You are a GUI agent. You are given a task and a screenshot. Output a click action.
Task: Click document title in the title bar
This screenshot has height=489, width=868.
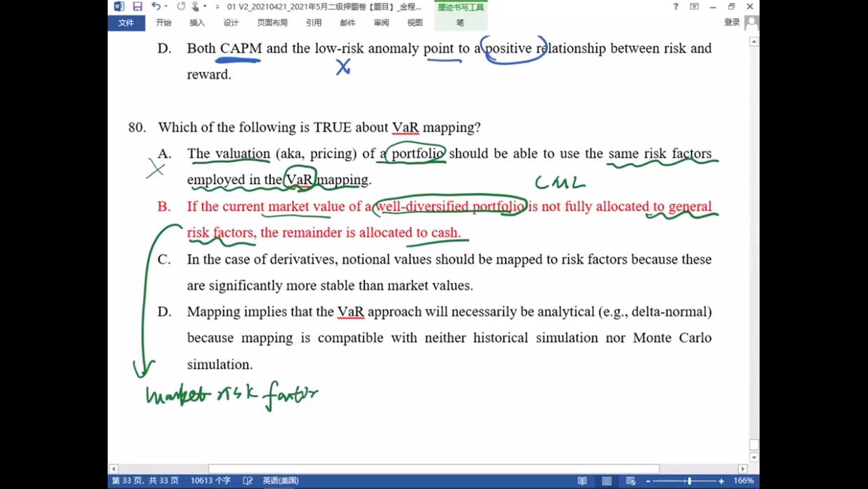click(324, 7)
